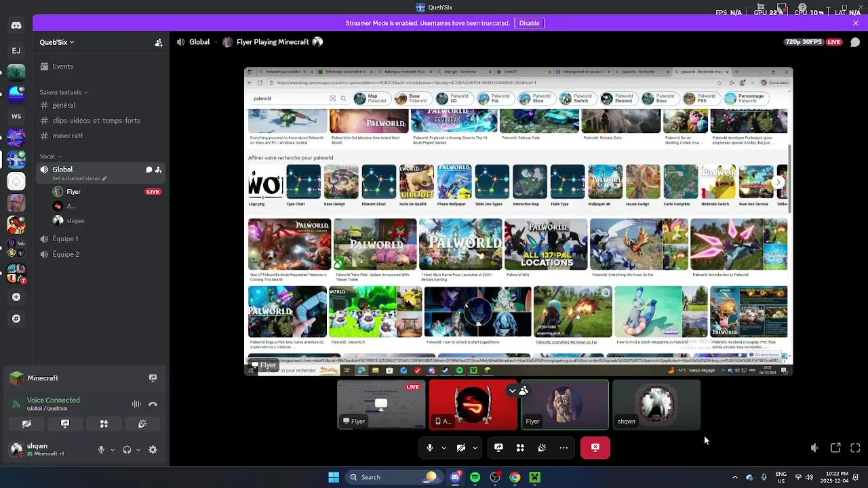Open Spotify from the taskbar

point(475,477)
